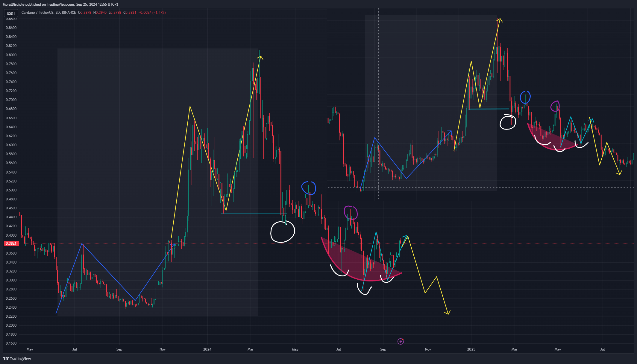Click the 0.4000 price axis label

[11, 235]
